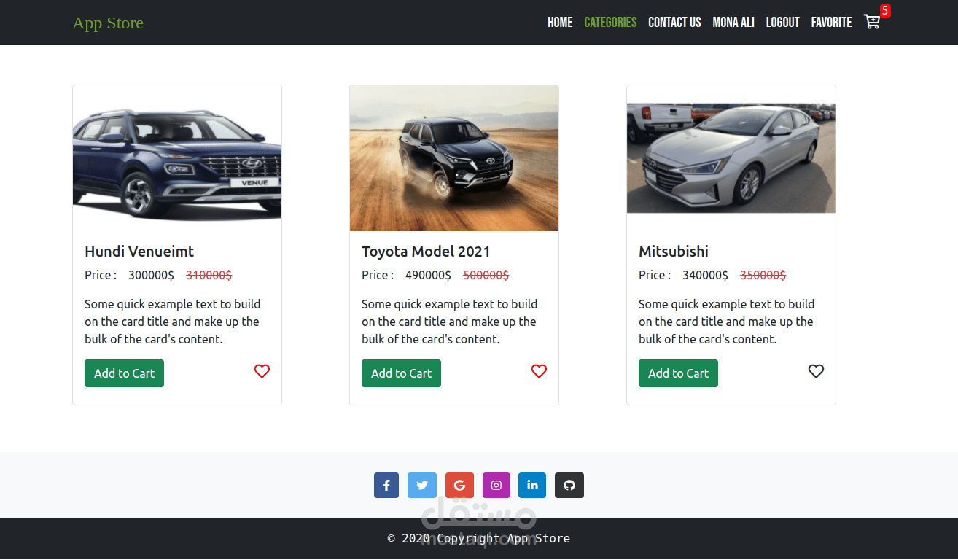Image resolution: width=958 pixels, height=560 pixels.
Task: Favorite the Mitsubishi with its heart
Action: point(816,371)
